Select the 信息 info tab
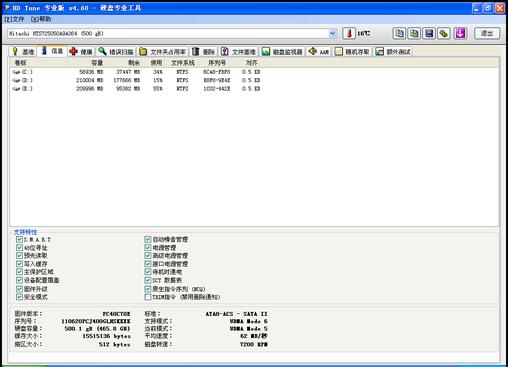Image resolution: width=508 pixels, height=367 pixels. coord(52,51)
